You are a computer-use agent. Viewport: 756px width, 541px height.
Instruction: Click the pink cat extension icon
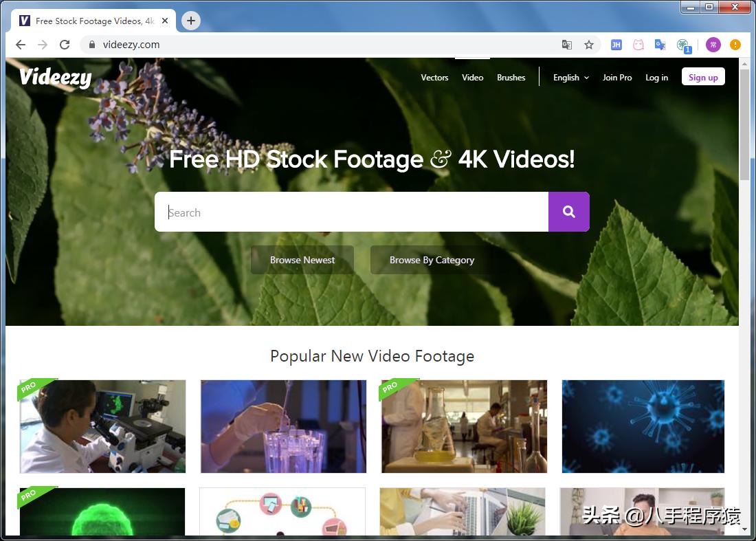click(x=638, y=45)
